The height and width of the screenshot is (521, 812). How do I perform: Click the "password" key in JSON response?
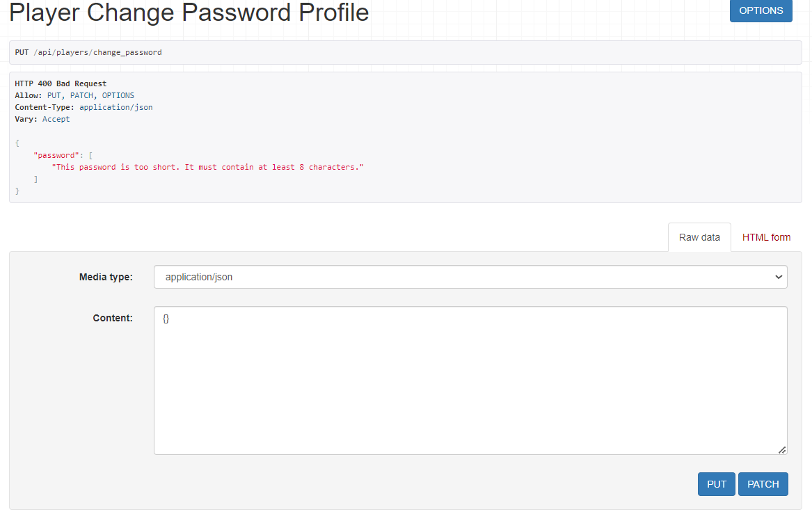56,155
